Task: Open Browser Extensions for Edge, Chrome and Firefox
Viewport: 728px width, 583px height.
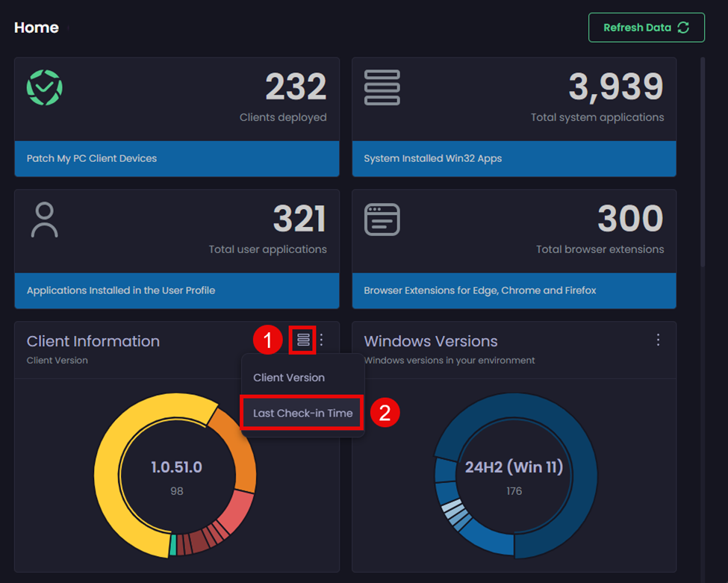Action: point(479,290)
